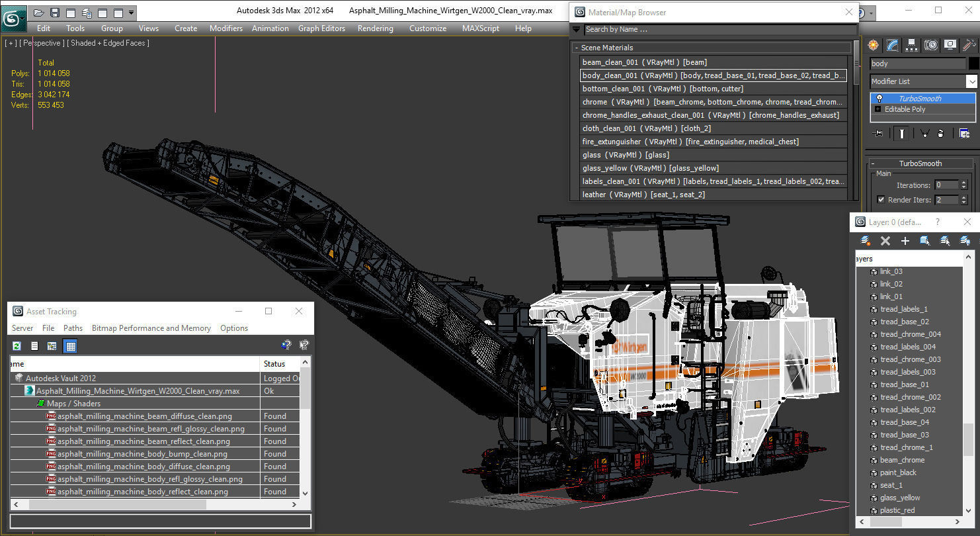Image resolution: width=980 pixels, height=536 pixels.
Task: Click the Iterations spinner arrows
Action: 965,185
